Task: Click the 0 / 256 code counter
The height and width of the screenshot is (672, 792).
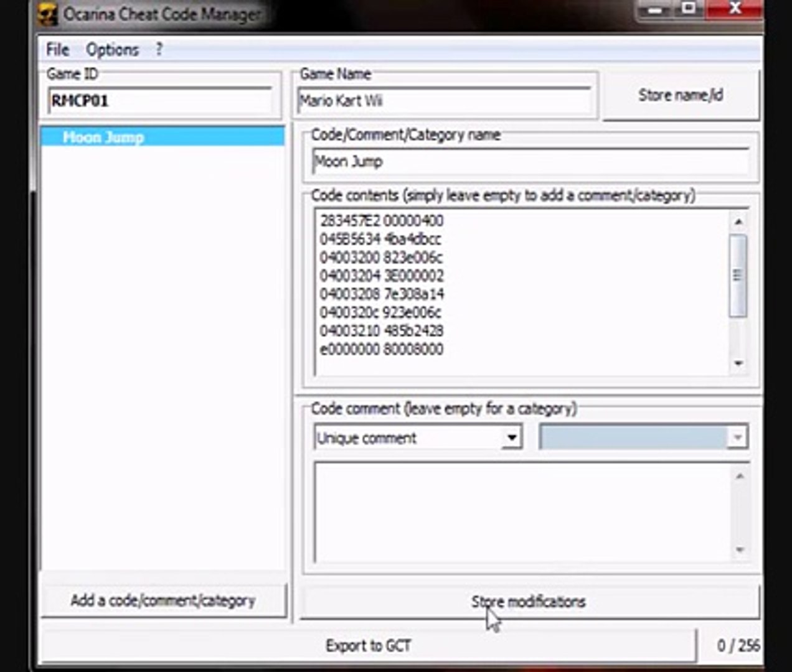Action: 738,646
